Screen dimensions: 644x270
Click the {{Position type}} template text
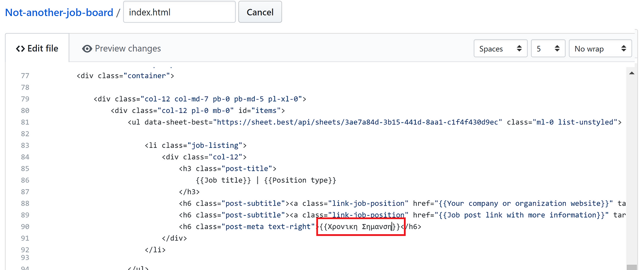click(300, 180)
